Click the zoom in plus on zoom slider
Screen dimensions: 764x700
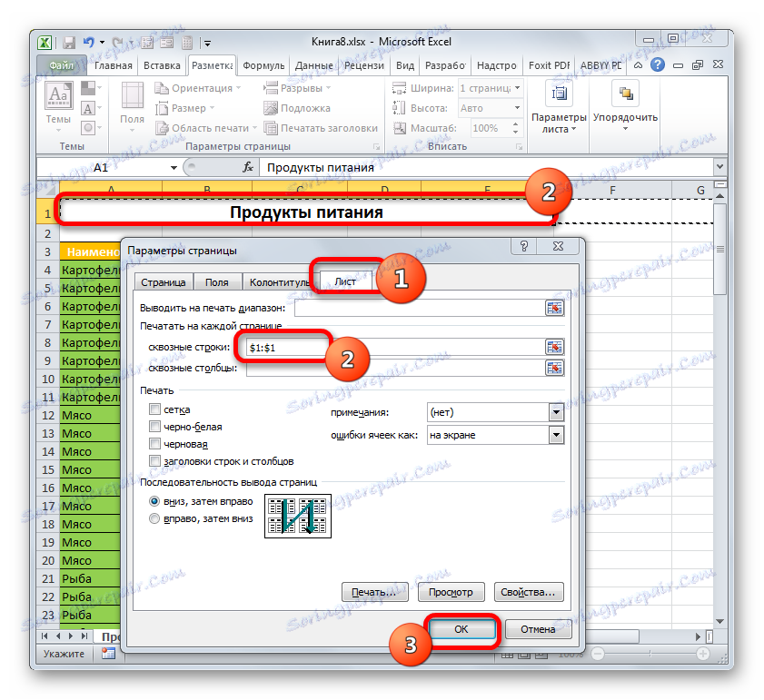[702, 654]
